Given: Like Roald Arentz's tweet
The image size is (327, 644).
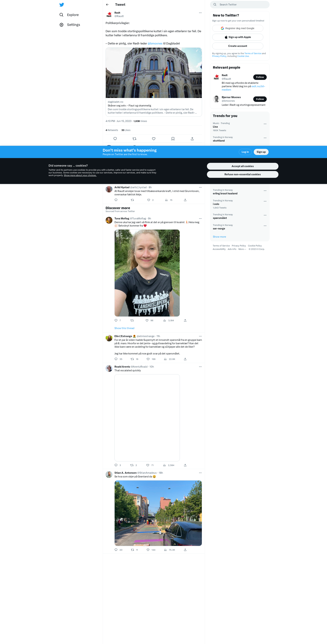Looking at the screenshot, I should (148, 465).
